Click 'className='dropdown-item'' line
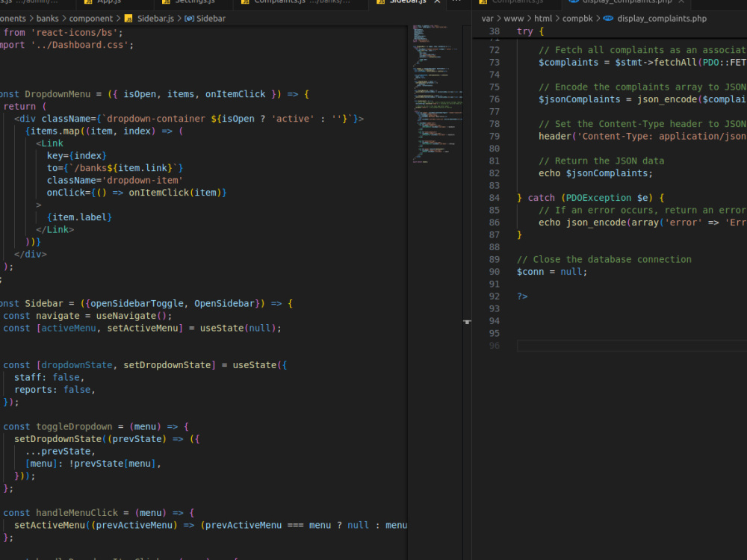Image resolution: width=747 pixels, height=560 pixels. pos(115,181)
